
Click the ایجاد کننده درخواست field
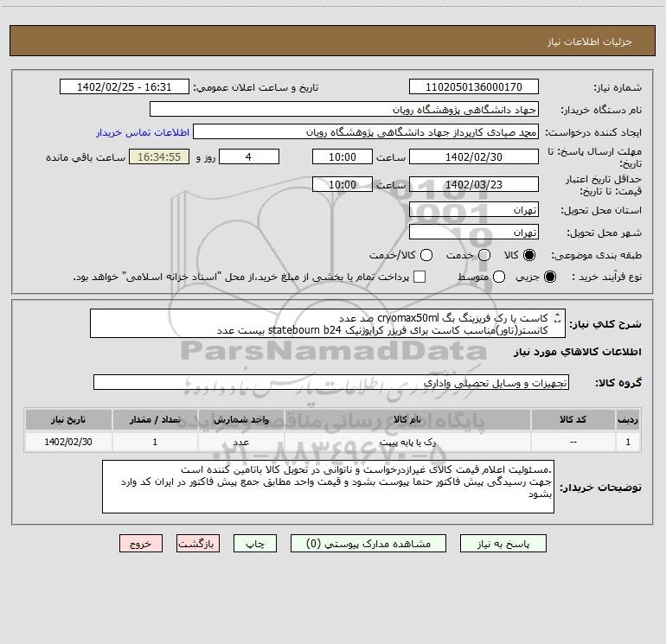pos(366,132)
